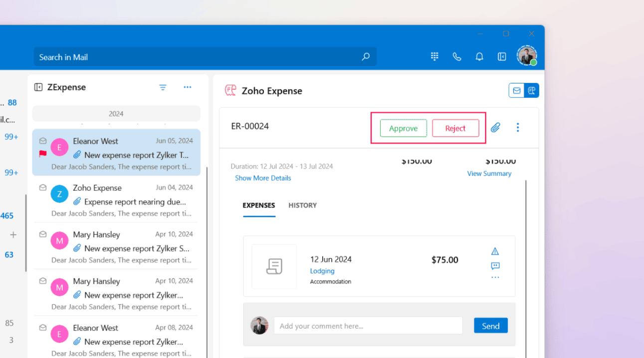This screenshot has height=358, width=644.
Task: Click the search magnifier icon
Action: pos(366,57)
